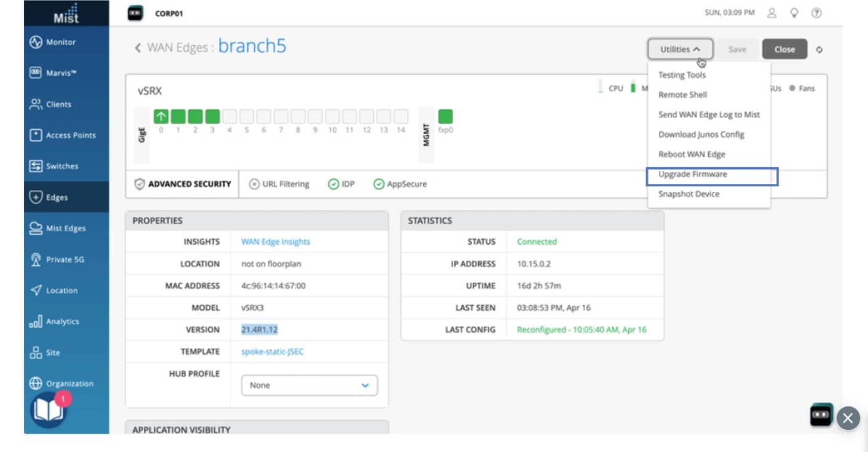This screenshot has height=452, width=868.
Task: Open the question mark help icon
Action: click(x=817, y=13)
